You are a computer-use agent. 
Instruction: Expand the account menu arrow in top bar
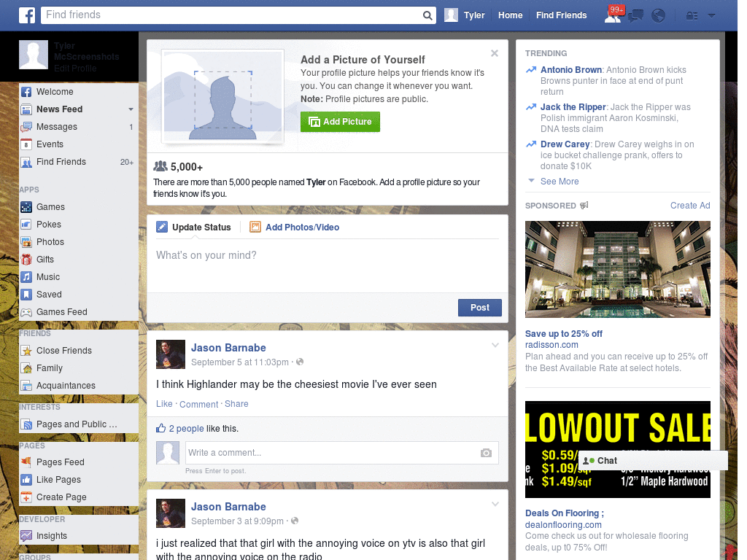[711, 16]
